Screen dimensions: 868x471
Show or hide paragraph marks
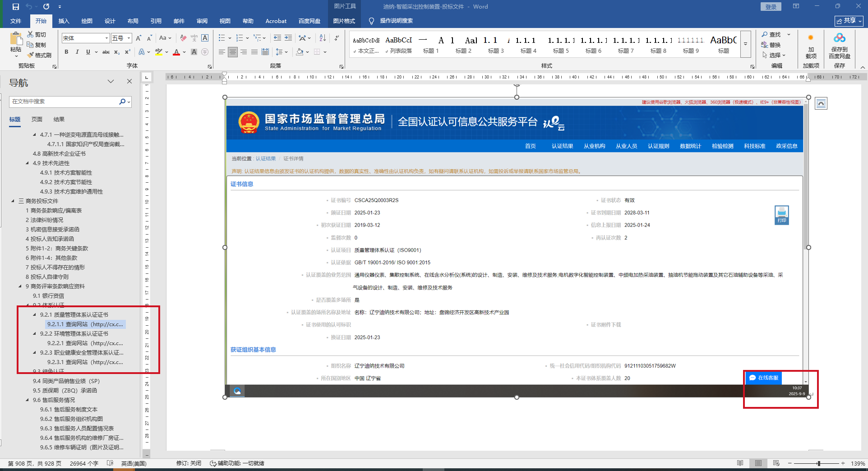337,38
